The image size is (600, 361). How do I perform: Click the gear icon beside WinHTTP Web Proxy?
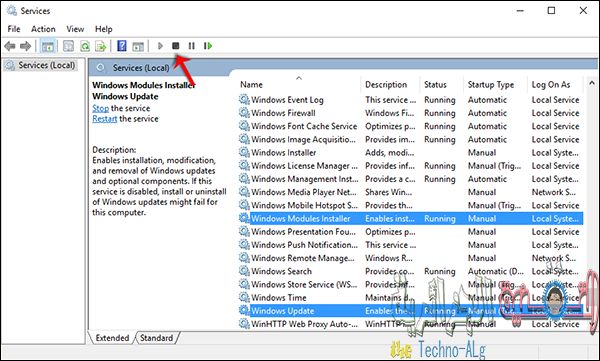pyautogui.click(x=244, y=324)
